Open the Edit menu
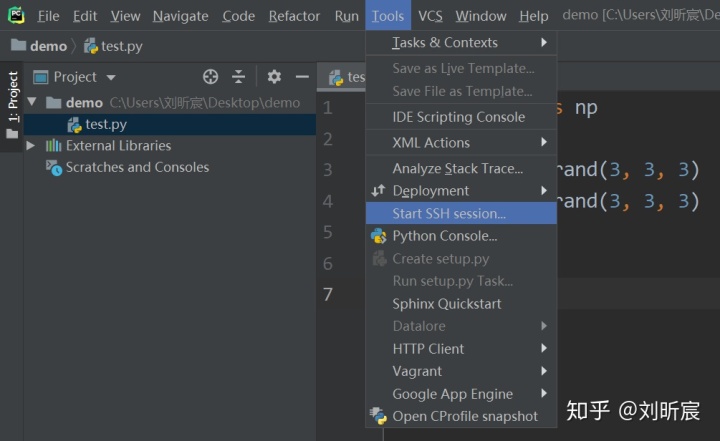 point(85,16)
